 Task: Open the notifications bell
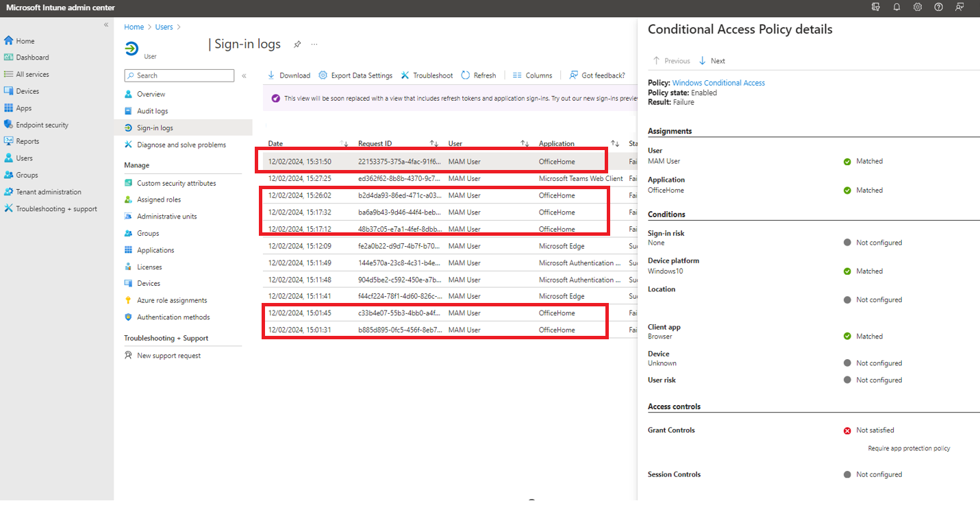point(896,8)
